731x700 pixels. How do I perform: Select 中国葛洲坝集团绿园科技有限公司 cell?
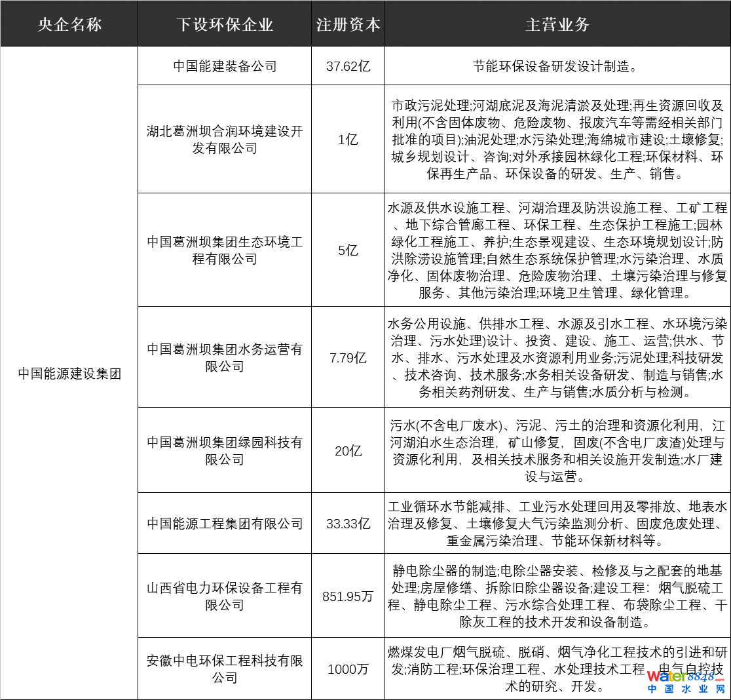(x=225, y=451)
